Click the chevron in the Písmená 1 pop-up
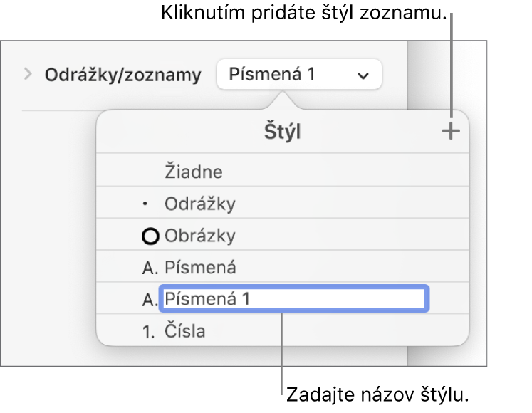This screenshot has height=413, width=532. click(363, 75)
